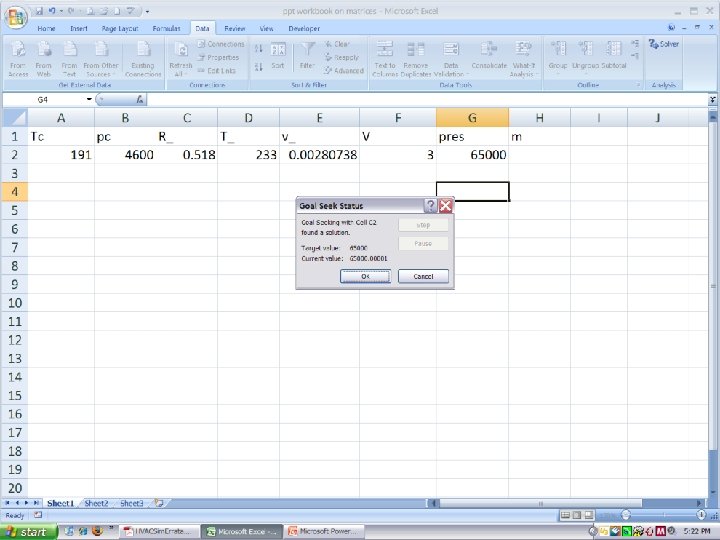This screenshot has width=720, height=540.
Task: Select cell E2 containing 0.00280738
Action: [x=320, y=155]
